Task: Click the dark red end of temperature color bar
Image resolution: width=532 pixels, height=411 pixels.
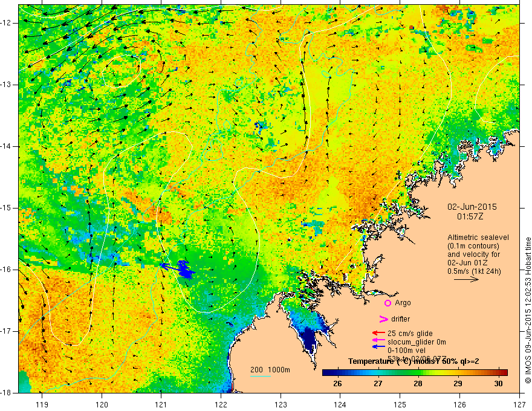Action: [x=504, y=373]
